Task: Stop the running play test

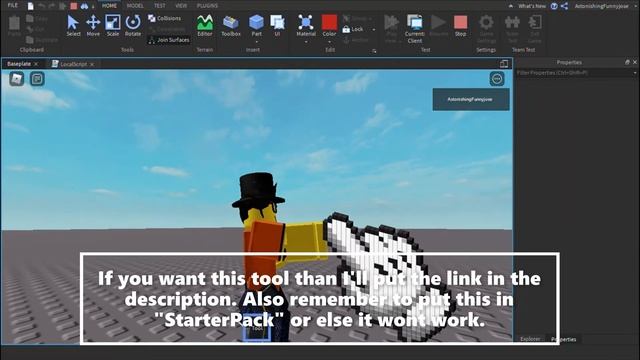Action: pos(460,25)
